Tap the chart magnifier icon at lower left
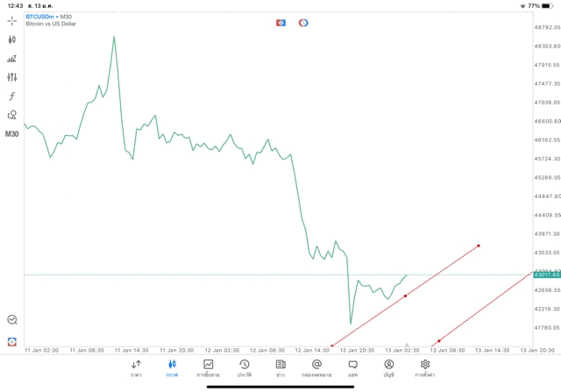 [12, 320]
